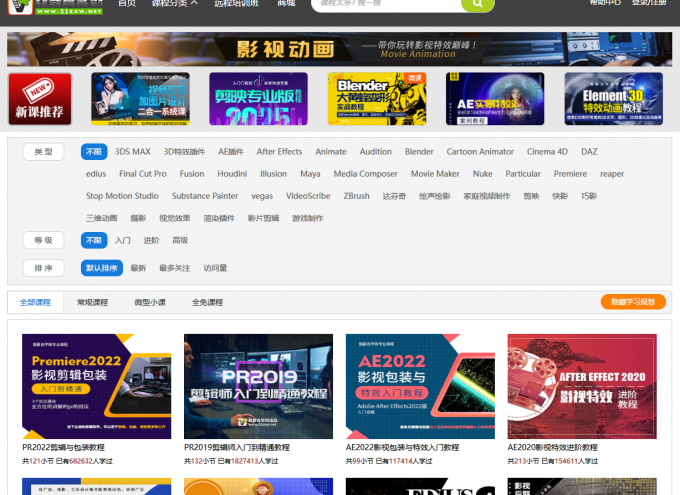Click the PR2022剪辑与包装教程 title link

click(63, 447)
